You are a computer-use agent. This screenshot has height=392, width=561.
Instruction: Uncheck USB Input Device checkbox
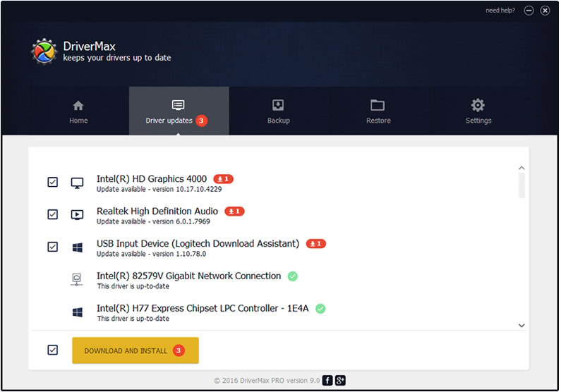point(53,247)
